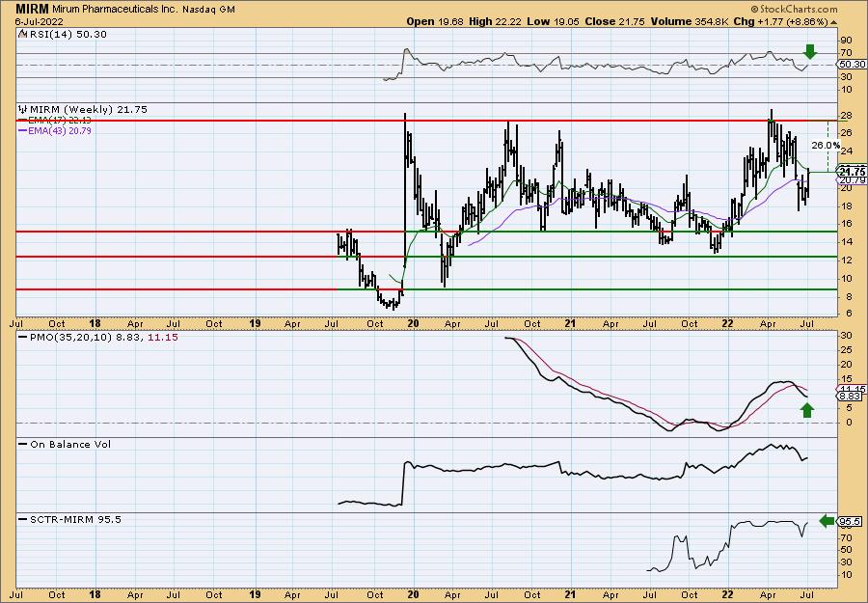Click the RSI(14) 50.30 indicator label
Viewport: 868px width, 603px height.
pyautogui.click(x=67, y=35)
